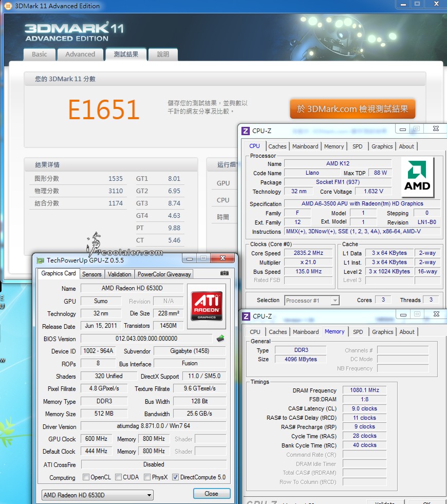Open the PowerColor Giveaway tab

point(164,274)
